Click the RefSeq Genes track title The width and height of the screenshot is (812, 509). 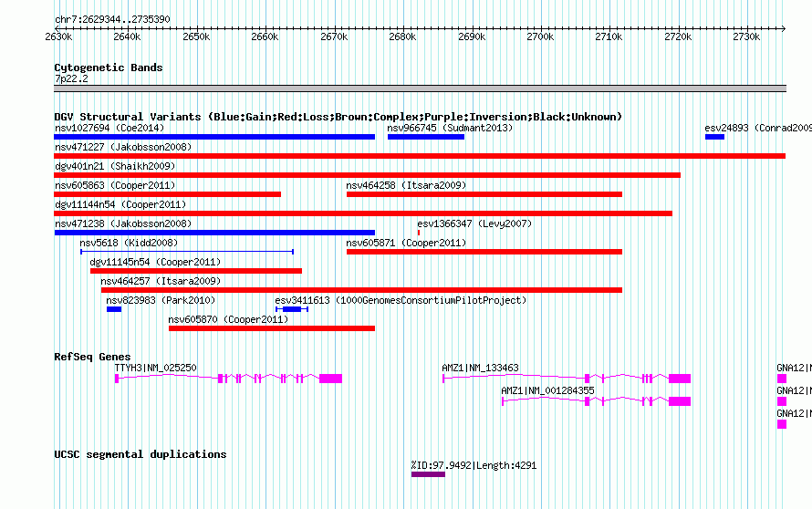click(x=92, y=357)
